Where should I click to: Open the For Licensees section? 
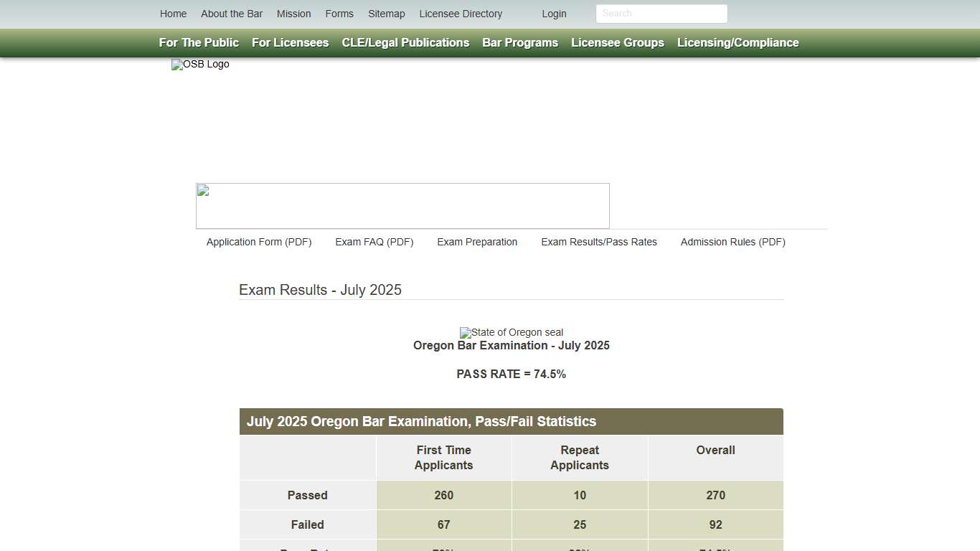click(290, 42)
